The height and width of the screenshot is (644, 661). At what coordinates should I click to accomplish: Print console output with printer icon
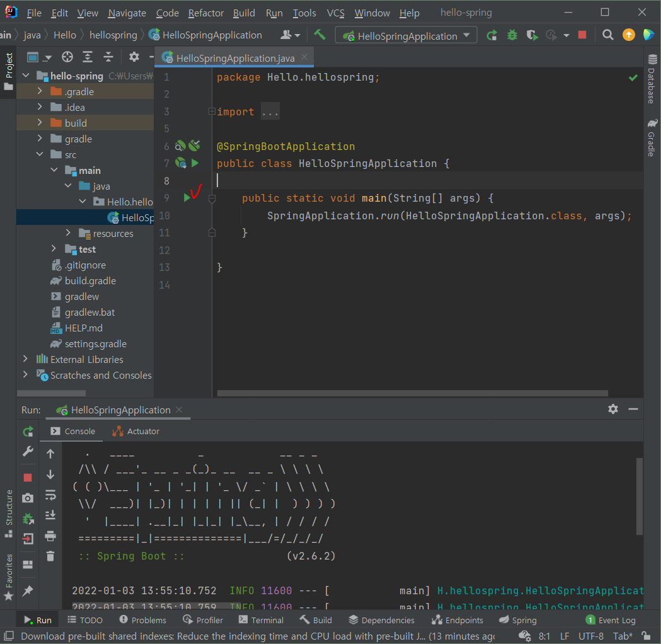[x=50, y=536]
